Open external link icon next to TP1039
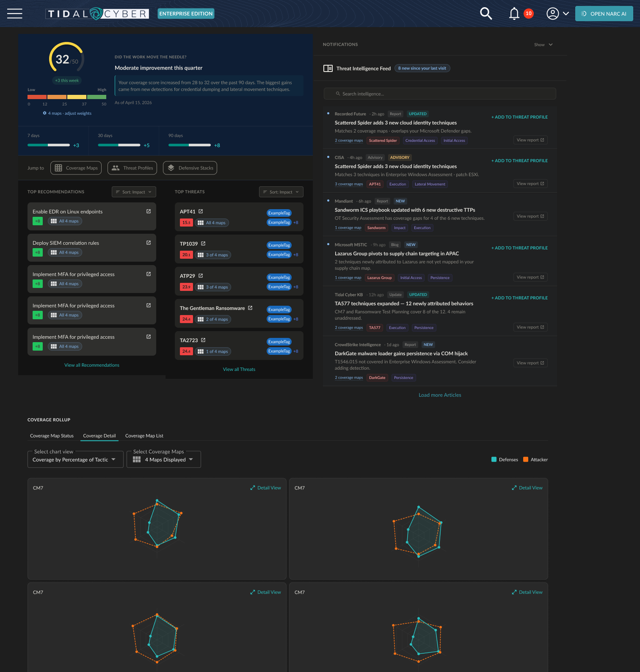The image size is (640, 672). [203, 243]
